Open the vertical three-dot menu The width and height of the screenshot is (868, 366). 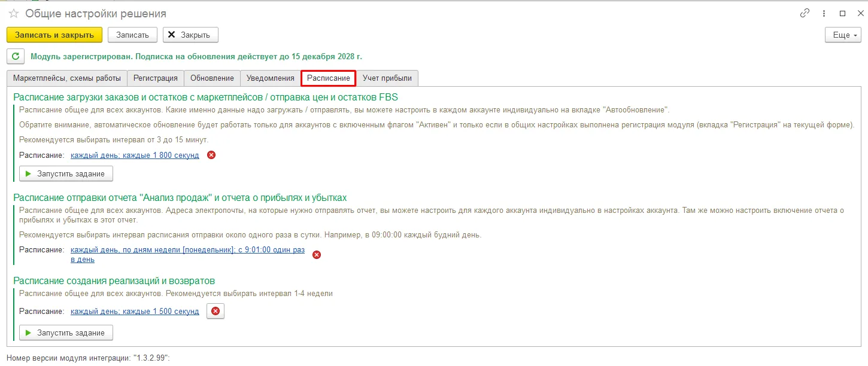824,13
